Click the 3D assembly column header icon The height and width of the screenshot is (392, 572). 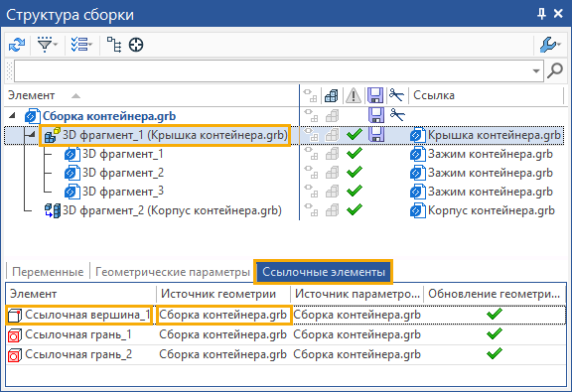332,95
